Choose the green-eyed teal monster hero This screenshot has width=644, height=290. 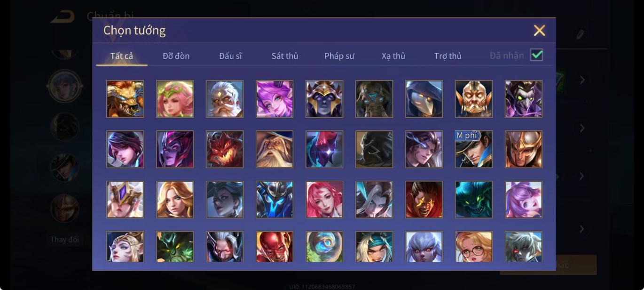click(473, 200)
